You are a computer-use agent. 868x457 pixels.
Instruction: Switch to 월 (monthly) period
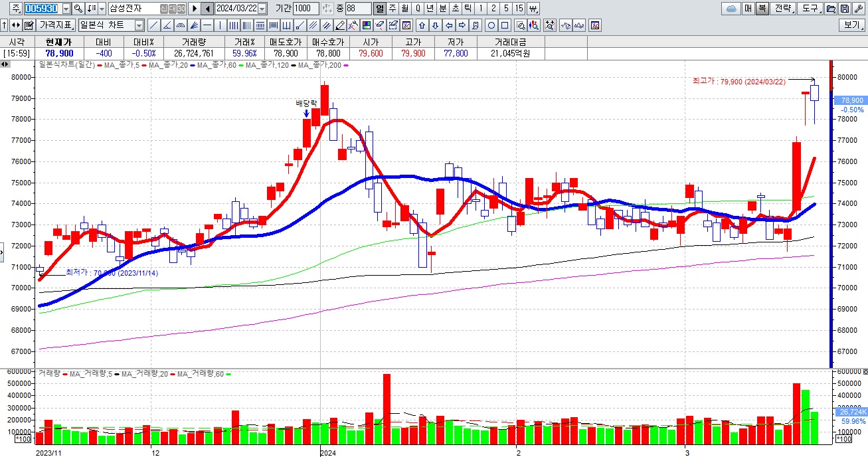click(405, 9)
